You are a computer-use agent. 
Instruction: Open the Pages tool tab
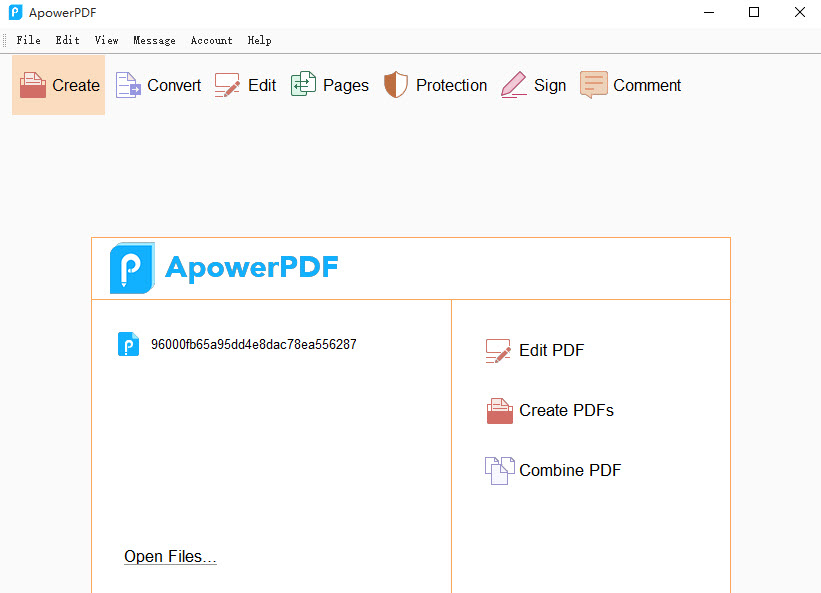(330, 85)
